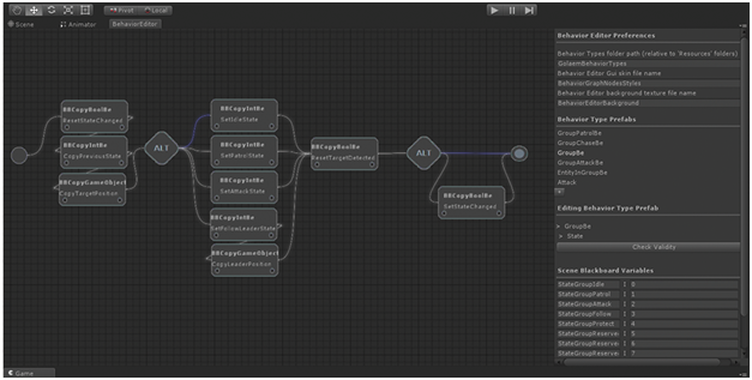Image resolution: width=752 pixels, height=380 pixels.
Task: Select the CopyTargetPosition node
Action: [92, 190]
